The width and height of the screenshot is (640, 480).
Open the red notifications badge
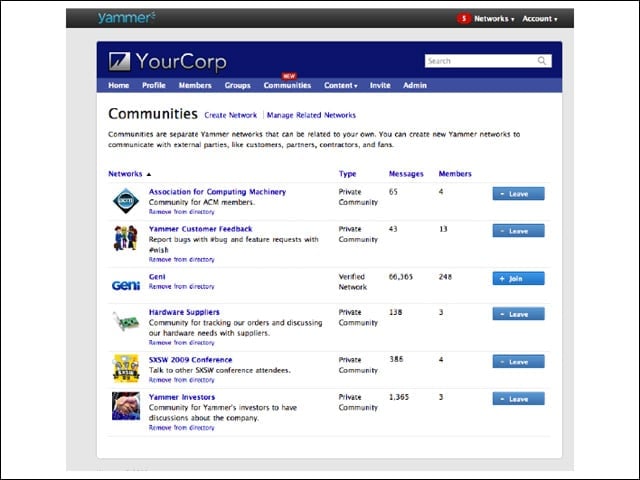464,18
